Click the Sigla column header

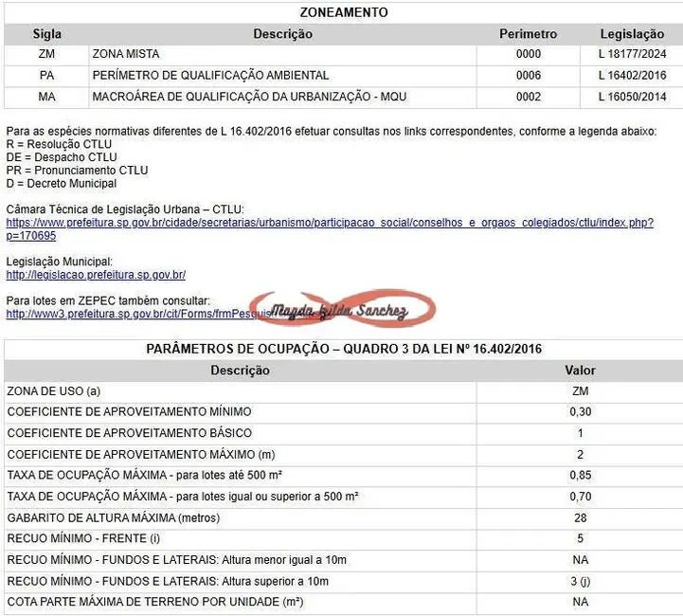click(46, 34)
